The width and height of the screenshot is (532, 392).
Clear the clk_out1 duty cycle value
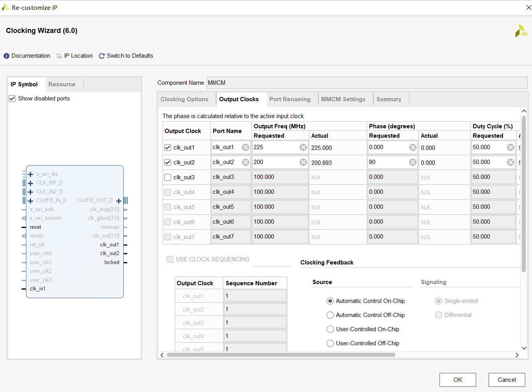[510, 148]
